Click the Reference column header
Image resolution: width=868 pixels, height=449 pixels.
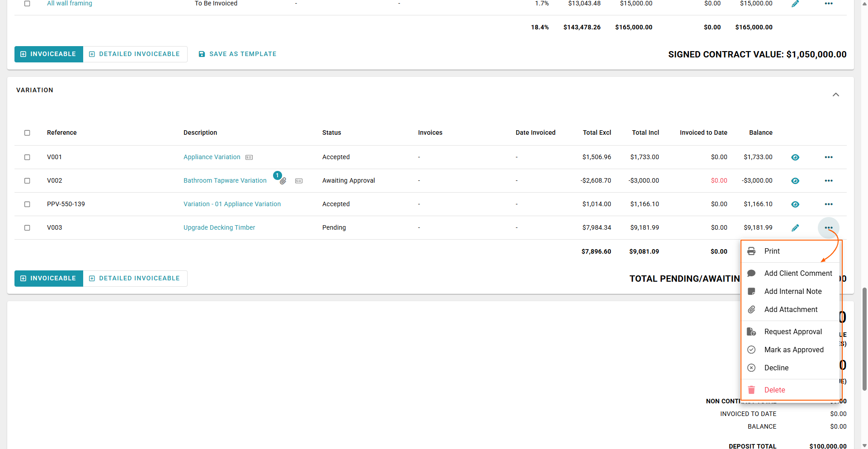click(x=62, y=132)
